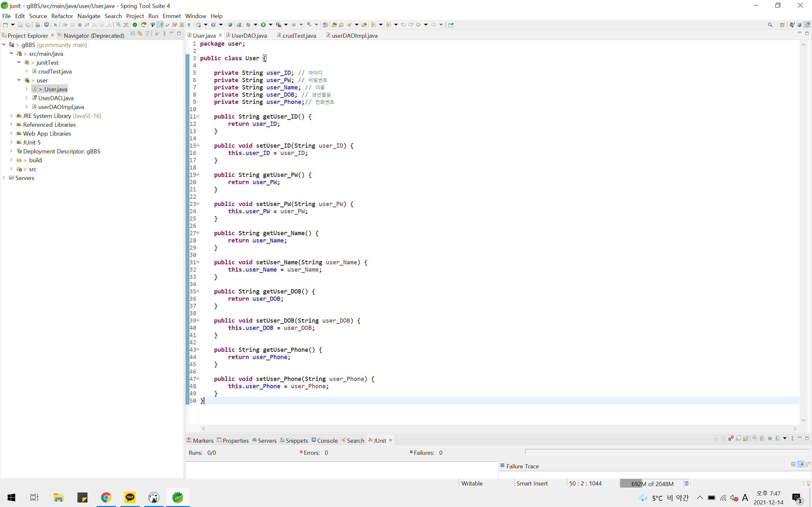The image size is (812, 507).
Task: Click the garbage collector trash icon
Action: pos(686,484)
